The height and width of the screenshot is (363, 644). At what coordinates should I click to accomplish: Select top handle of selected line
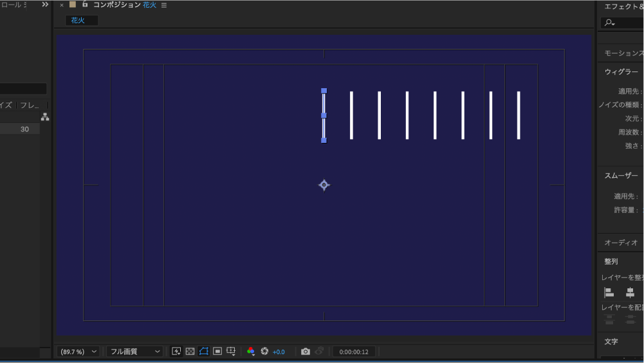pyautogui.click(x=324, y=91)
